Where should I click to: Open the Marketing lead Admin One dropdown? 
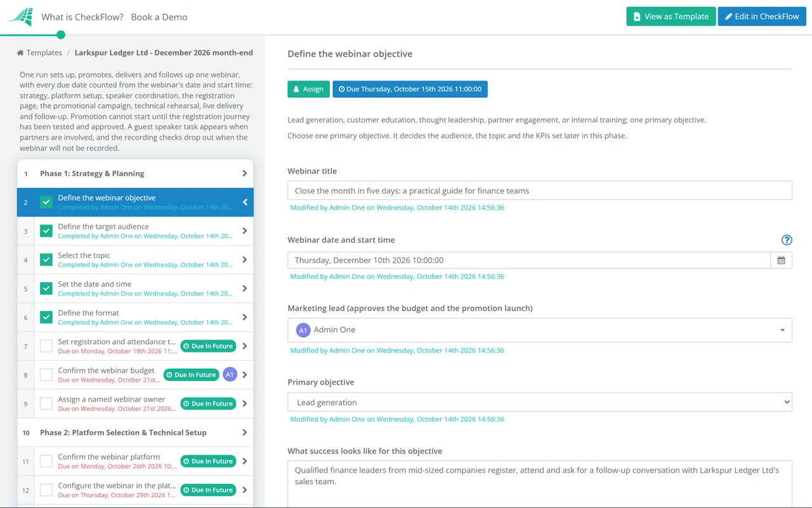click(x=540, y=330)
